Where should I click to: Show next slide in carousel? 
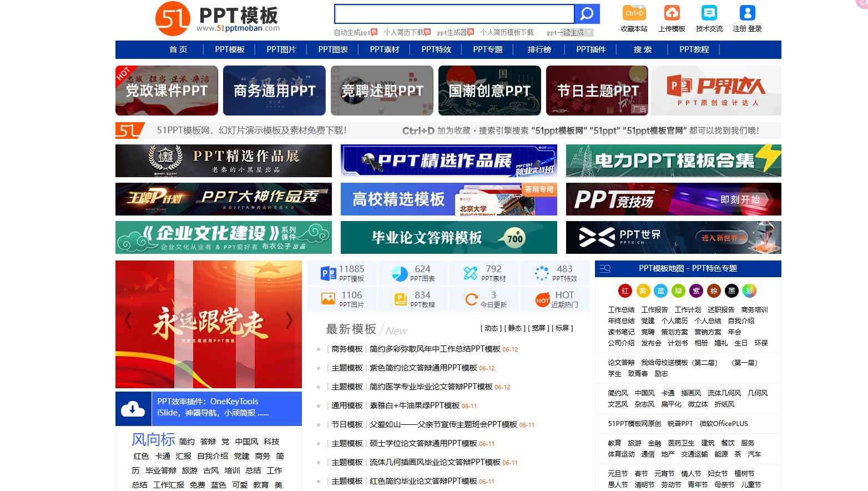coord(289,320)
